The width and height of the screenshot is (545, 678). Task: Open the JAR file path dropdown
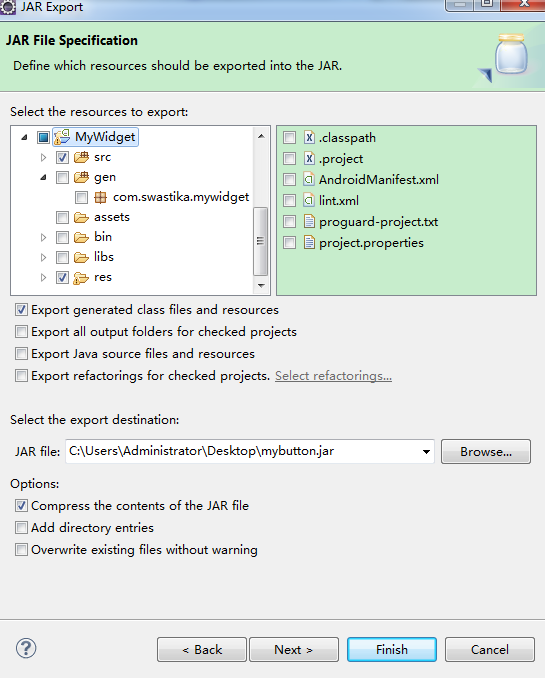coord(426,452)
